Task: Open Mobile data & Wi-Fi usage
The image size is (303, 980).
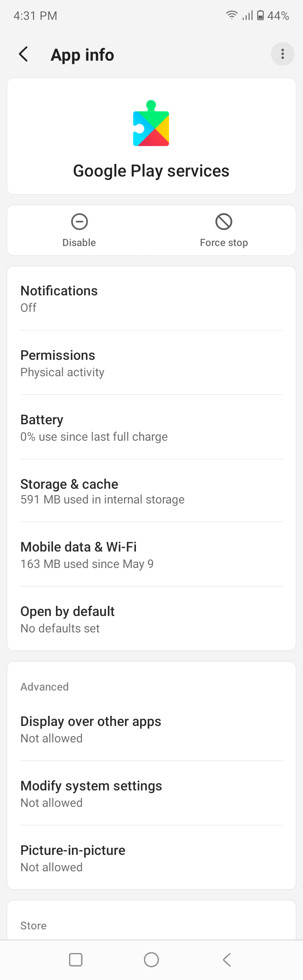Action: (x=151, y=554)
